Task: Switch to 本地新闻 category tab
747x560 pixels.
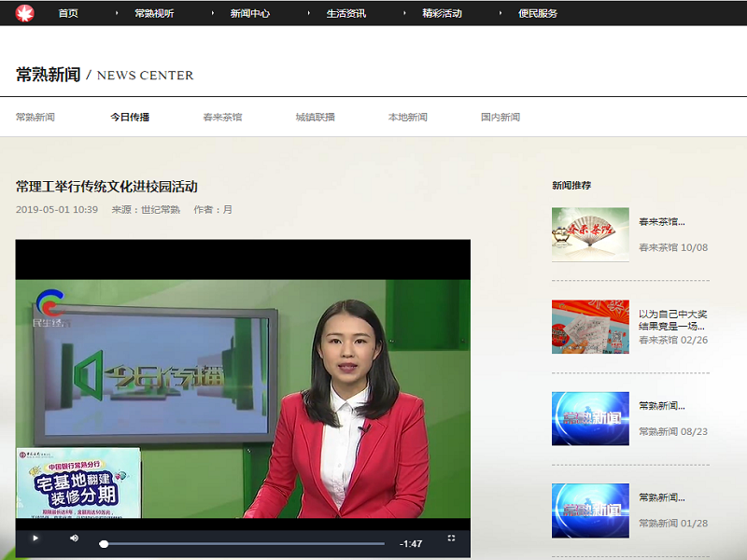Action: click(408, 118)
